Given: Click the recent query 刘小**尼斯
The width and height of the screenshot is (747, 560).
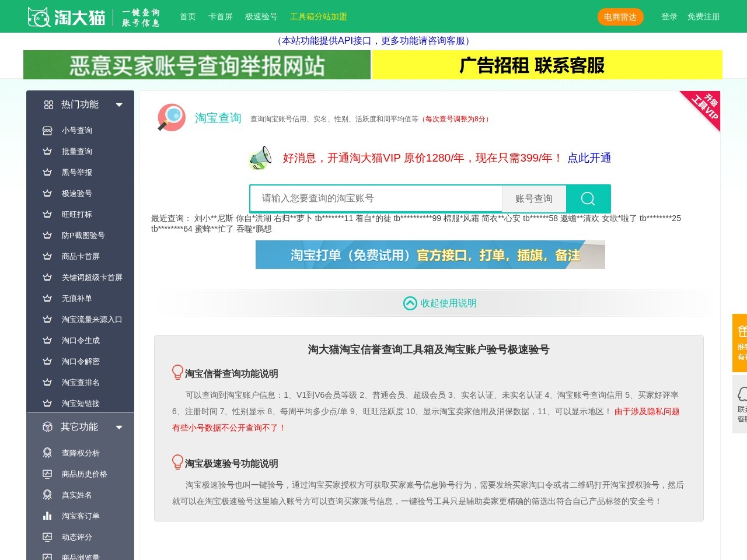Looking at the screenshot, I should [x=214, y=219].
